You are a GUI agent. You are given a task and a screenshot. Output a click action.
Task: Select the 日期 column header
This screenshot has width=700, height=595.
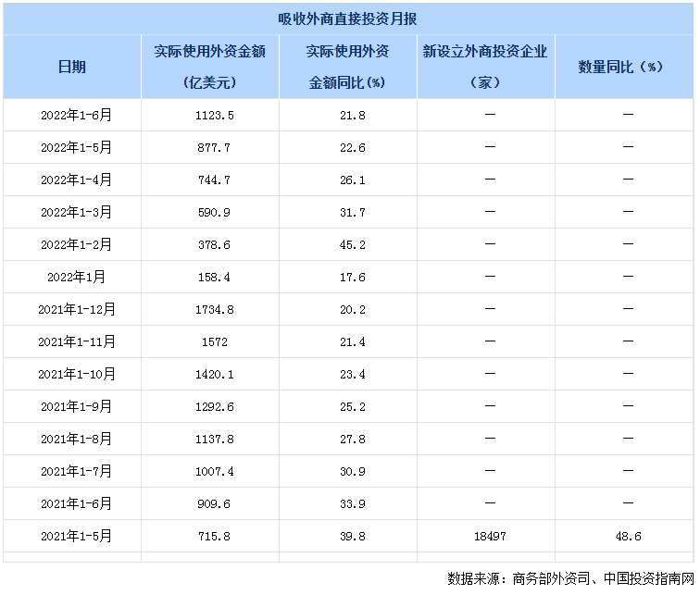(x=72, y=67)
